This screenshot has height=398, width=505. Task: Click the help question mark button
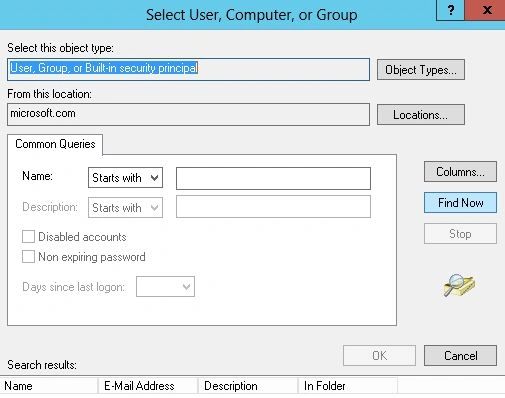pos(450,10)
